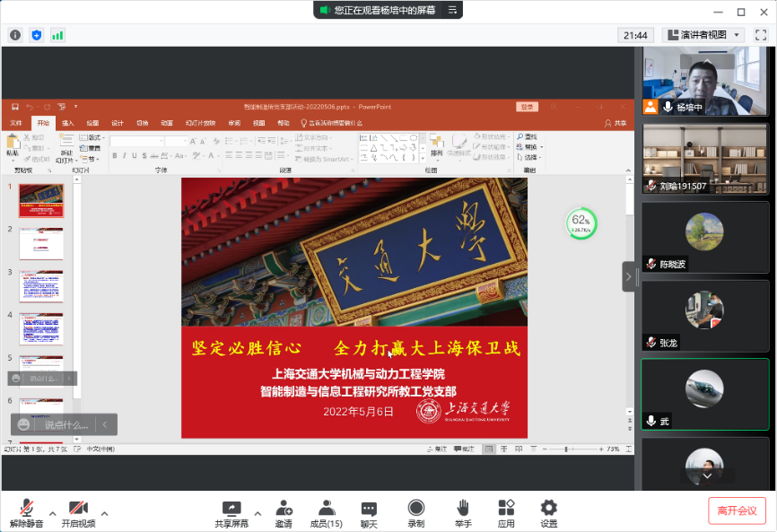Click the 共享屏幕 share screen button

tap(231, 513)
